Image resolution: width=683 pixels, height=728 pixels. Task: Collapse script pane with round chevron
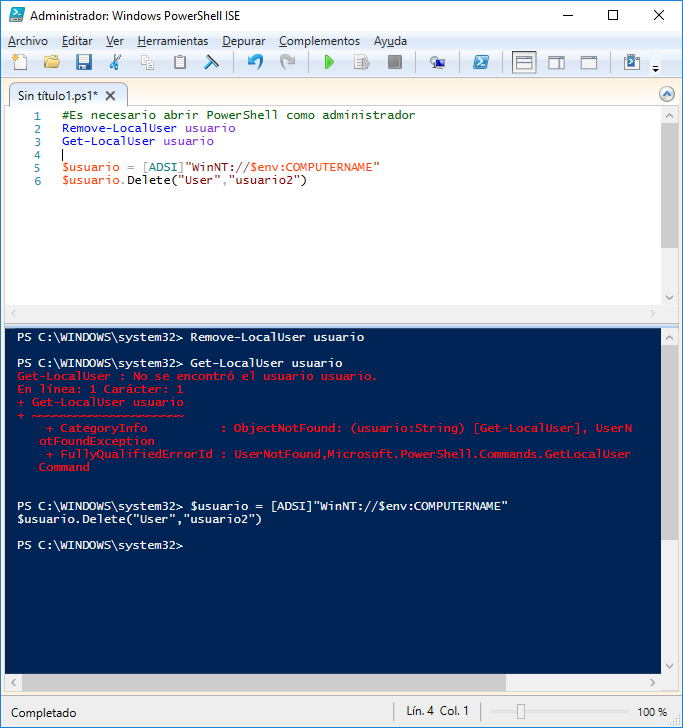pyautogui.click(x=667, y=94)
